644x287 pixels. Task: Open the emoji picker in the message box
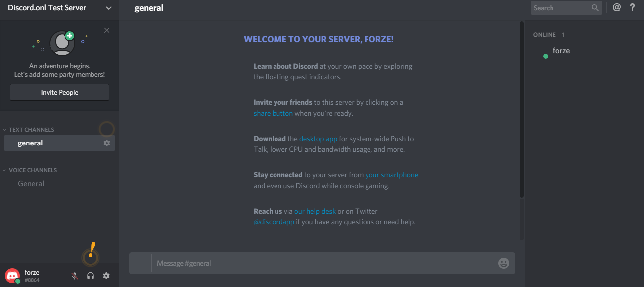click(503, 263)
